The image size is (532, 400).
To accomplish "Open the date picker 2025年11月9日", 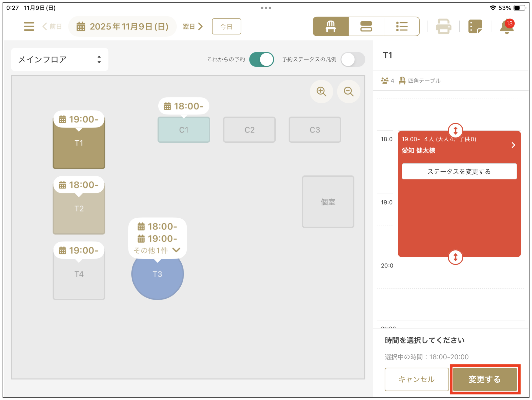I will [x=123, y=26].
